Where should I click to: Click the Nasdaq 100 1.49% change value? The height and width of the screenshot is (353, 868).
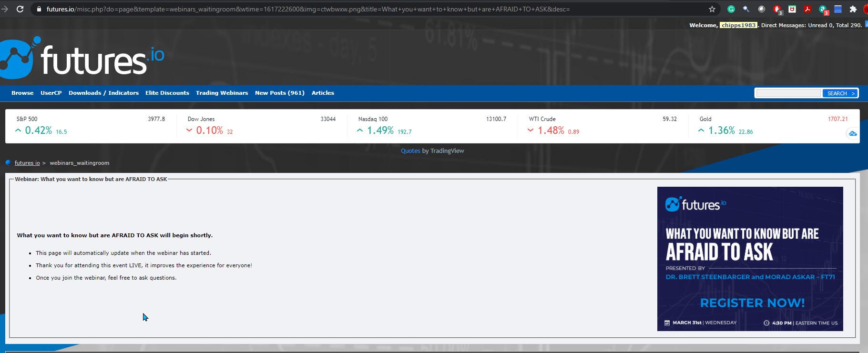coord(380,131)
